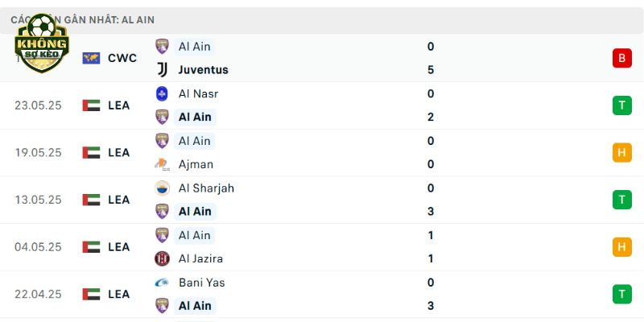
Task: Click the Al Sharjah team crest
Action: coord(163,188)
